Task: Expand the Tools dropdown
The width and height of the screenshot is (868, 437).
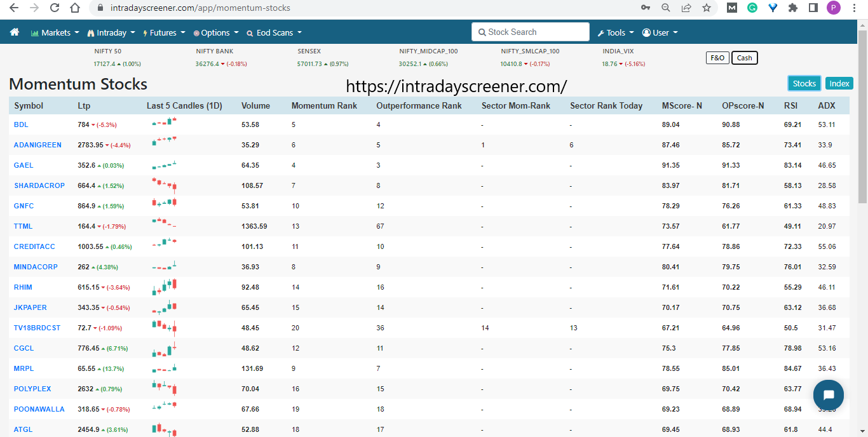Action: tap(616, 32)
